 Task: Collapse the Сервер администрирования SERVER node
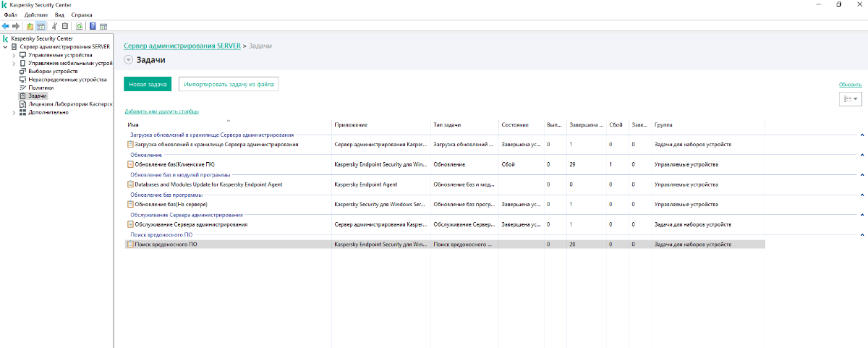coord(7,47)
